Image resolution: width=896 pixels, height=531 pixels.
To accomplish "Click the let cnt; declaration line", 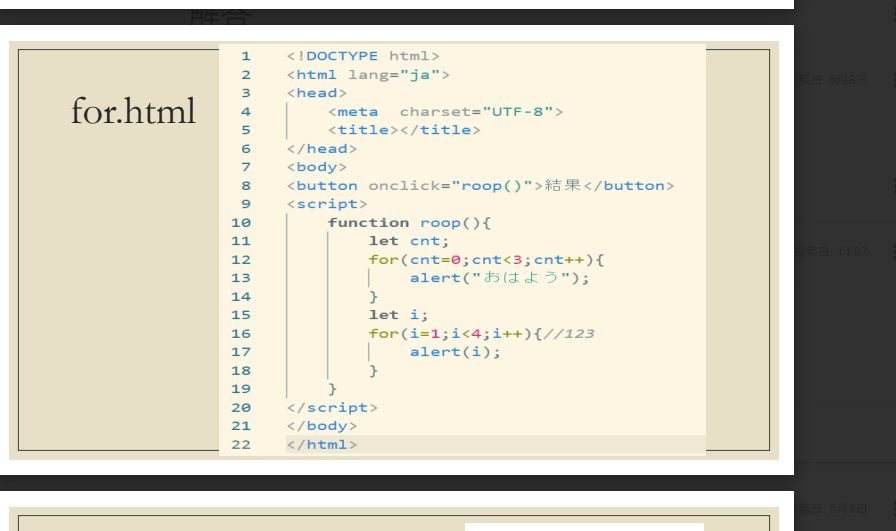I will (409, 241).
